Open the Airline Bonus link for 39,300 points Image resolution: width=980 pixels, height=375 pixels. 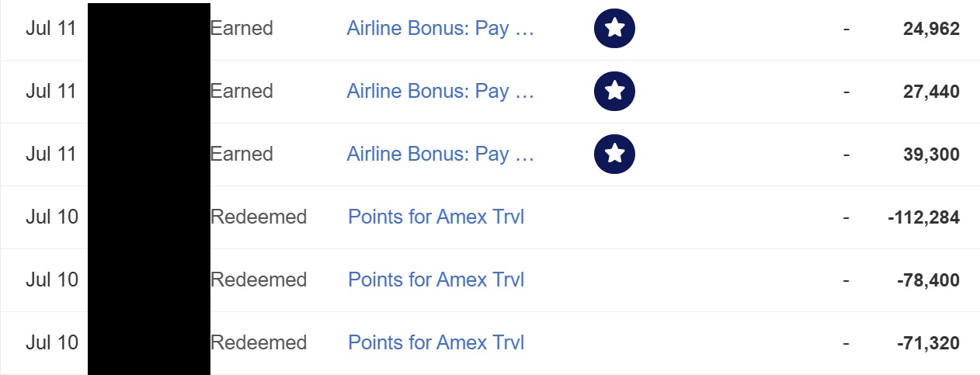(x=440, y=155)
